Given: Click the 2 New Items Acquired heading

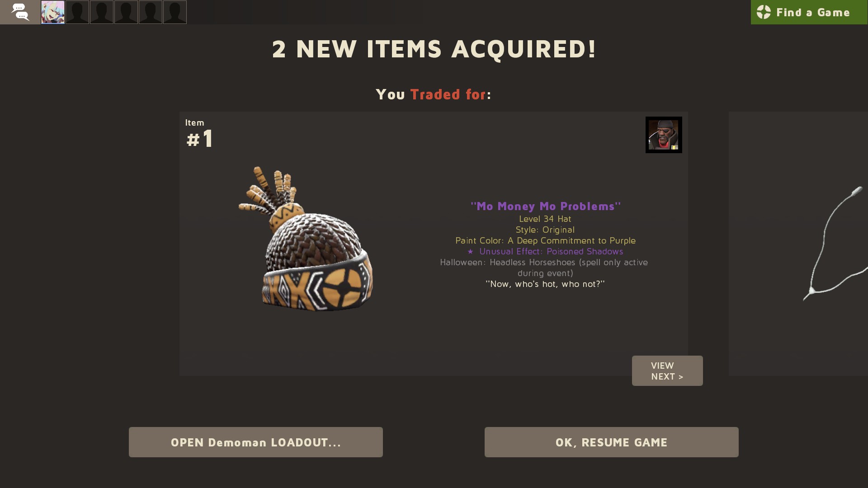Looking at the screenshot, I should coord(434,49).
